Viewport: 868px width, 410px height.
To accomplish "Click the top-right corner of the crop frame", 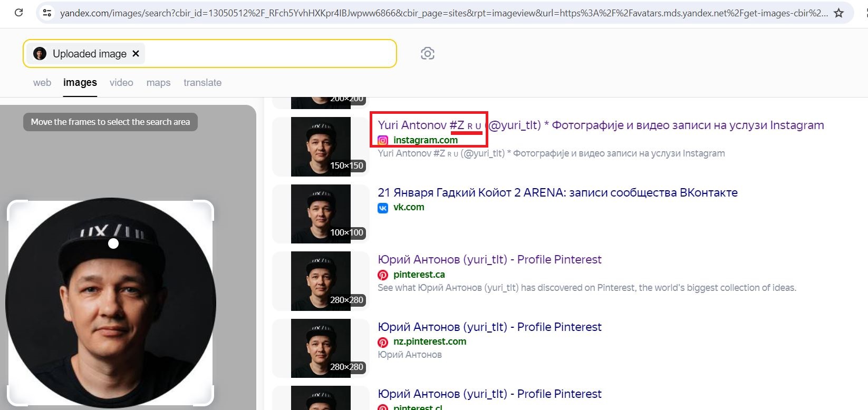I will pyautogui.click(x=205, y=209).
